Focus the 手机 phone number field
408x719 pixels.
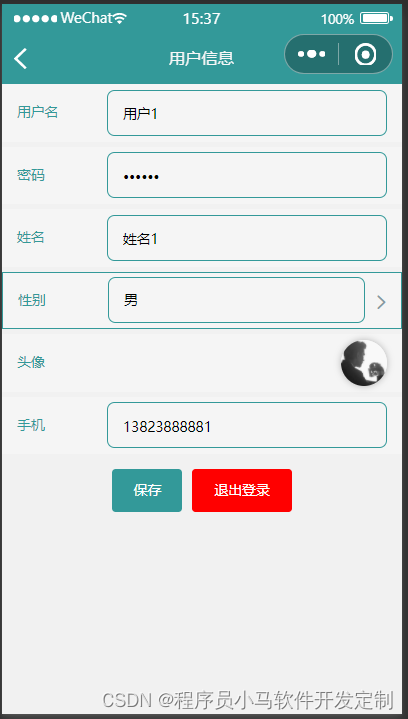(x=247, y=425)
